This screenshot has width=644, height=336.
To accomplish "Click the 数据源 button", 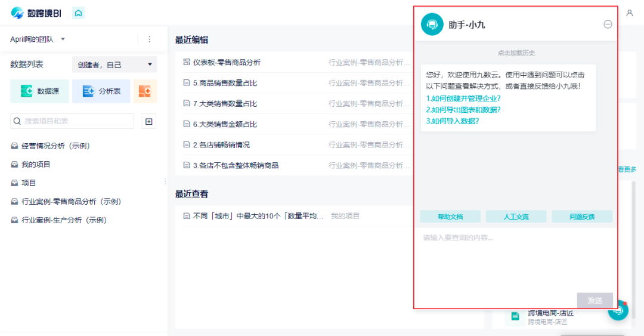I will (39, 91).
